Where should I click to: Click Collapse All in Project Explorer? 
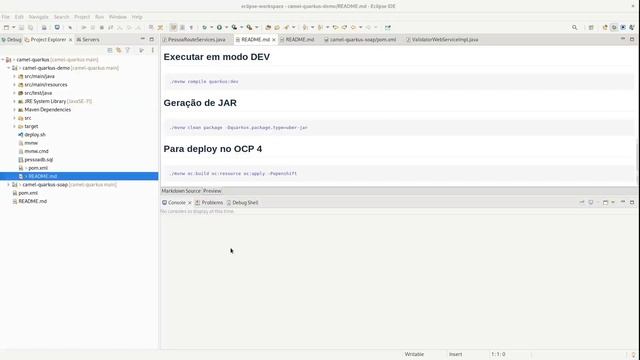110,50
